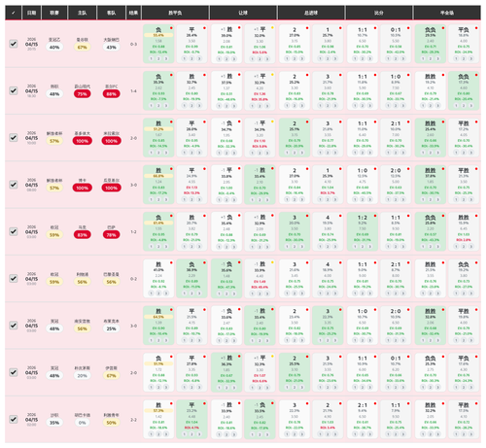This screenshot has height=448, width=486.
Task: Select the 负 outcome card in 0-3 row
Action: pyautogui.click(x=158, y=44)
